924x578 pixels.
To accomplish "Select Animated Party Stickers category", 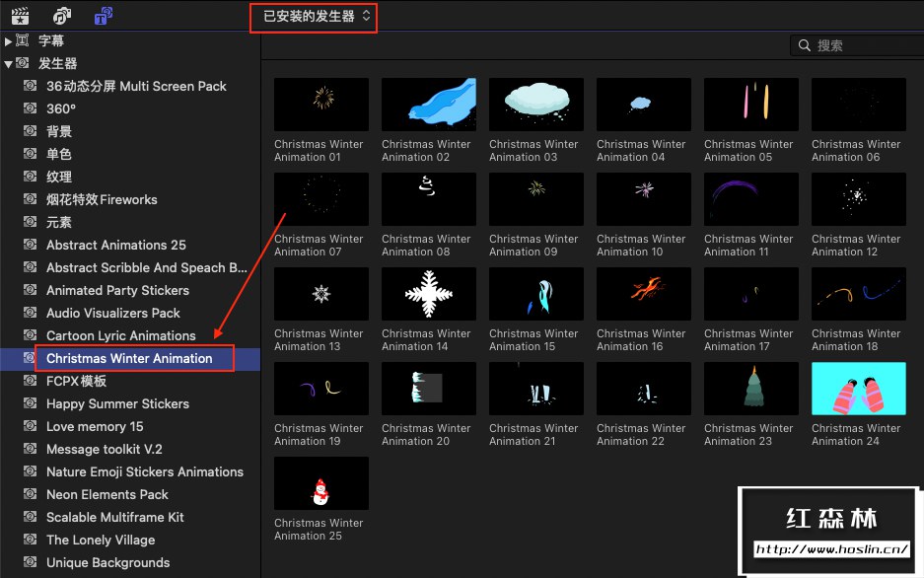I will (x=118, y=290).
